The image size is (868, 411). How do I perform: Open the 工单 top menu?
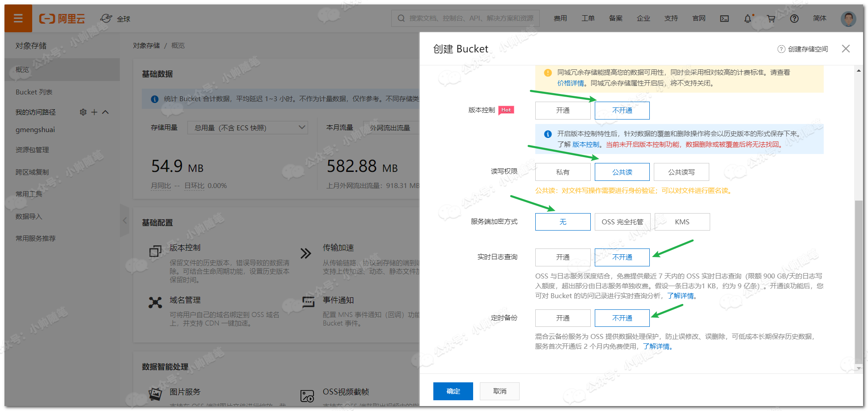pos(588,18)
